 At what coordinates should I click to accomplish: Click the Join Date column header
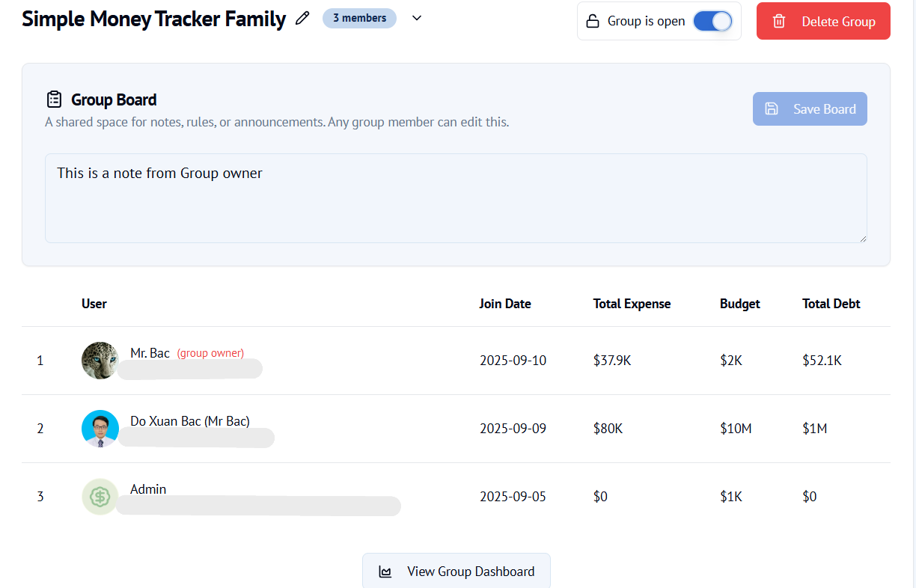pyautogui.click(x=505, y=304)
